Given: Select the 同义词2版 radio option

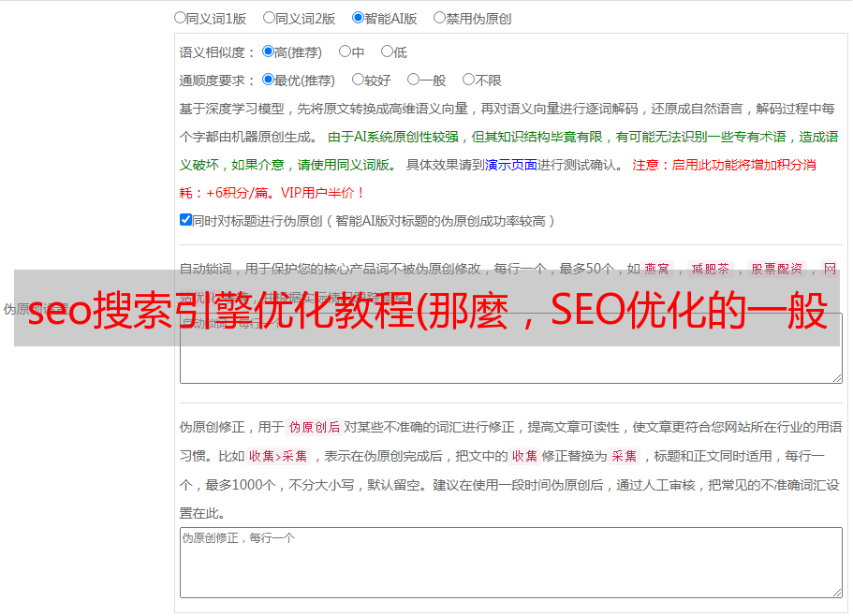Looking at the screenshot, I should (269, 18).
